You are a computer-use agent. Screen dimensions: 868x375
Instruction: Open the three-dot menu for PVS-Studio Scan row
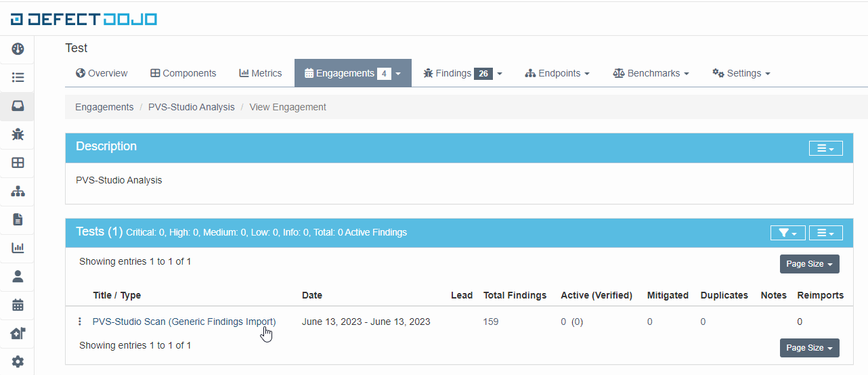pyautogui.click(x=80, y=322)
